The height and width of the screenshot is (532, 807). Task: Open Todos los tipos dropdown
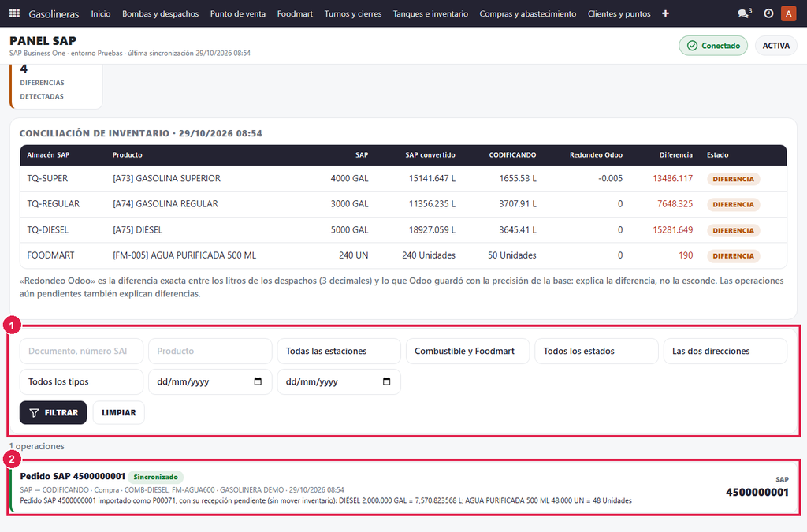click(x=81, y=381)
